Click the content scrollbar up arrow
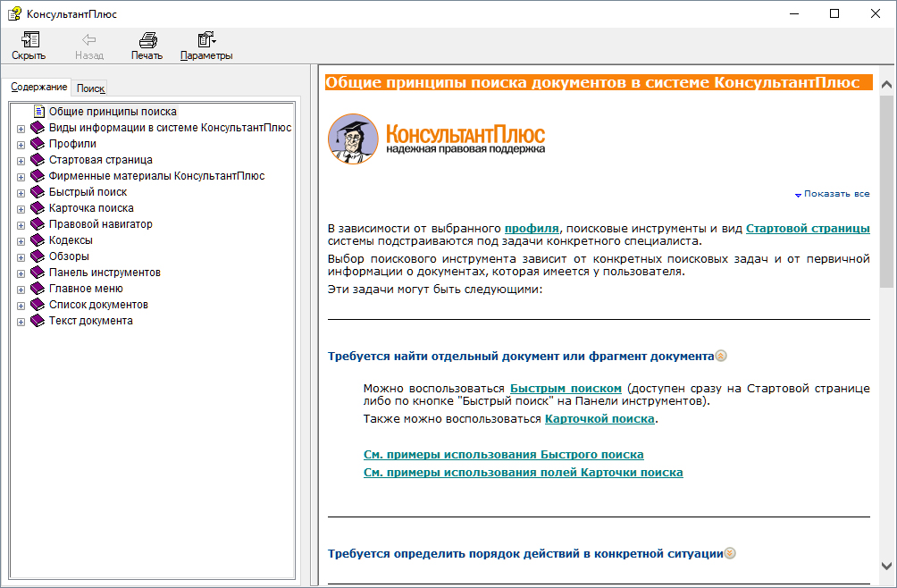 (886, 85)
